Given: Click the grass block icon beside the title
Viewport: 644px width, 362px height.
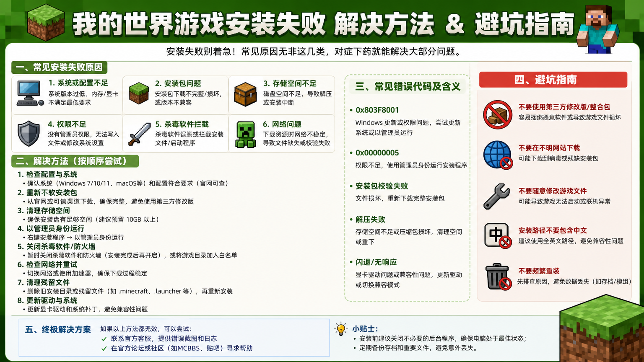Looking at the screenshot, I should click(46, 23).
